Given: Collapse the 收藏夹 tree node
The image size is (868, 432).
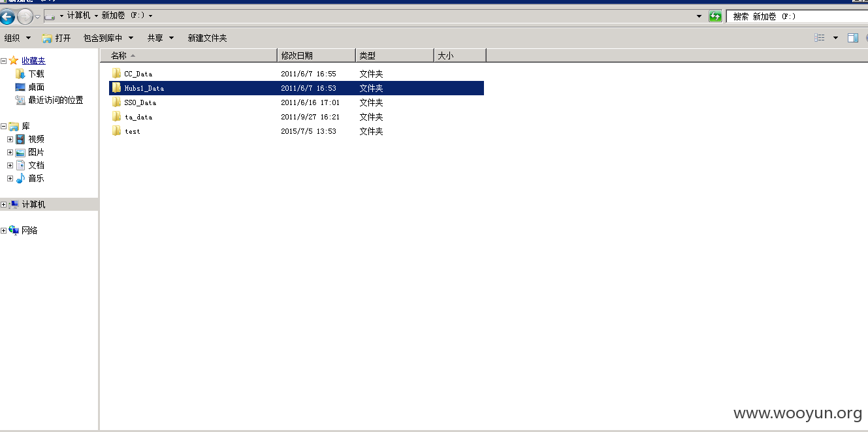Looking at the screenshot, I should 3,61.
